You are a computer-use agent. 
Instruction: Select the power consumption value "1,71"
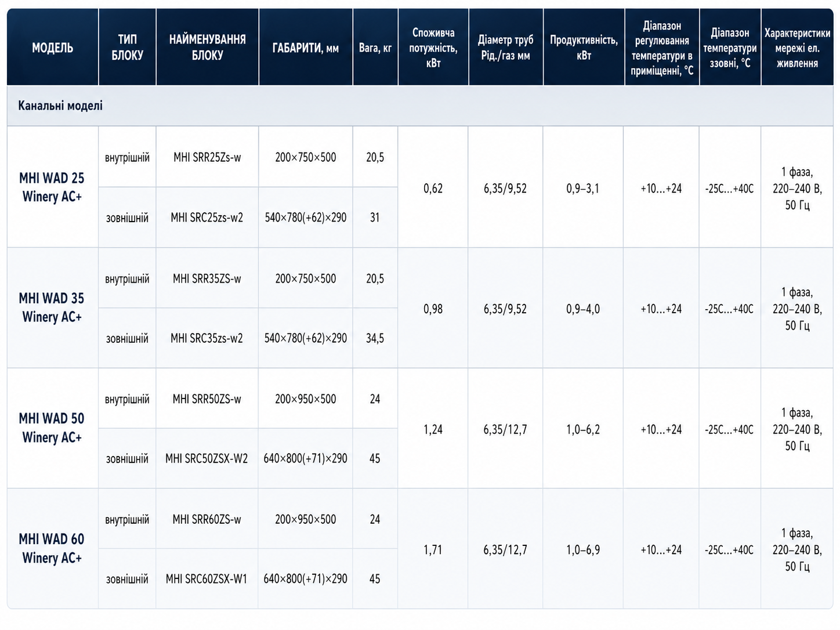point(433,549)
